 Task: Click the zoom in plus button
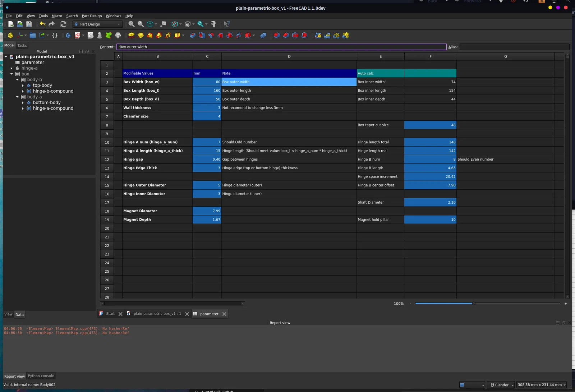coord(566,304)
